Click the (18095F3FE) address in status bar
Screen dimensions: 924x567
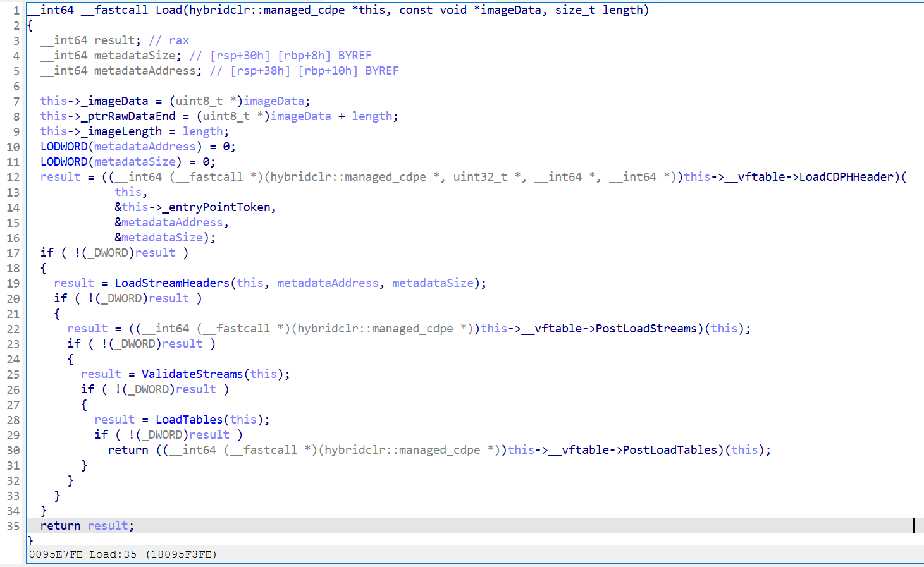tap(181, 554)
